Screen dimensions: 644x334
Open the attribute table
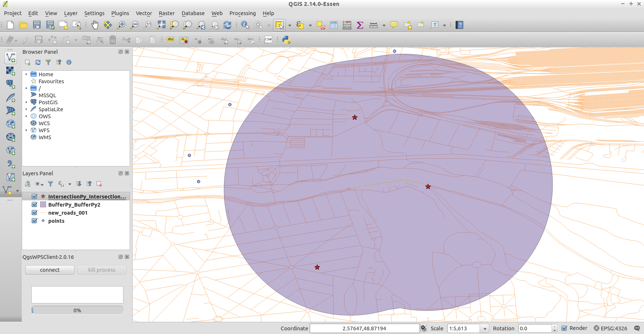pyautogui.click(x=334, y=25)
